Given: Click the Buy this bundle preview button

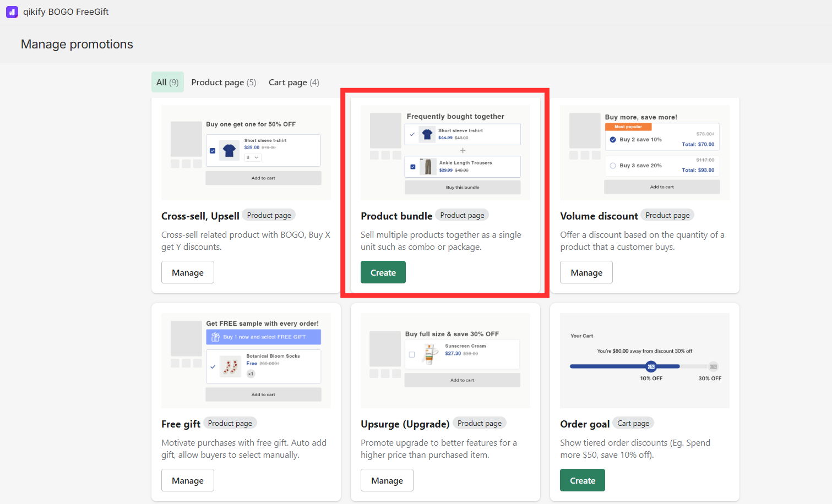Looking at the screenshot, I should [463, 188].
